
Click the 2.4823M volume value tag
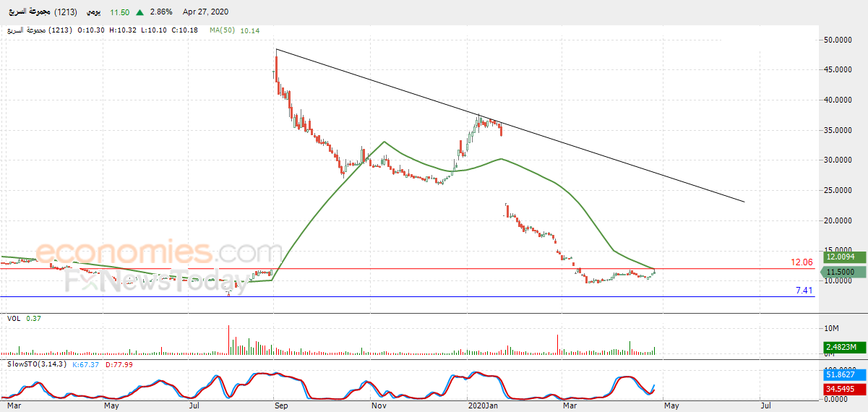coord(841,348)
